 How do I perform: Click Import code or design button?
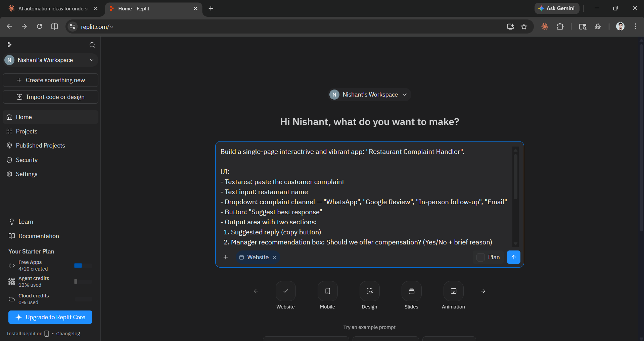pos(51,97)
